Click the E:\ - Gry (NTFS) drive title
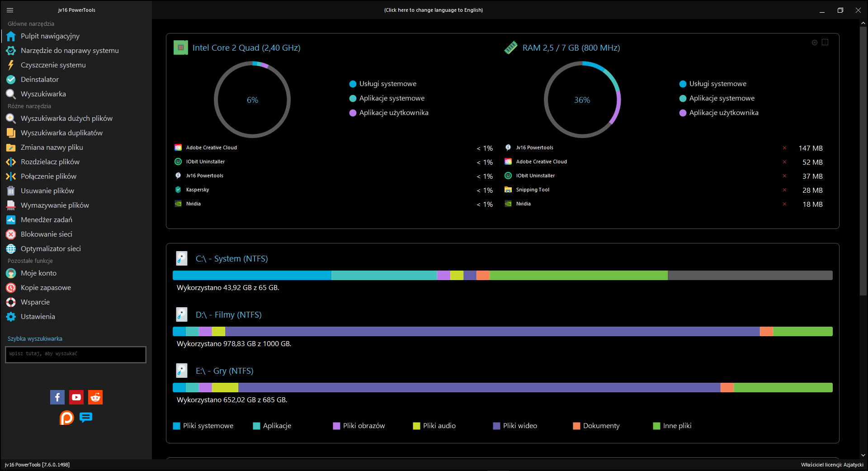The height and width of the screenshot is (471, 868). [224, 371]
